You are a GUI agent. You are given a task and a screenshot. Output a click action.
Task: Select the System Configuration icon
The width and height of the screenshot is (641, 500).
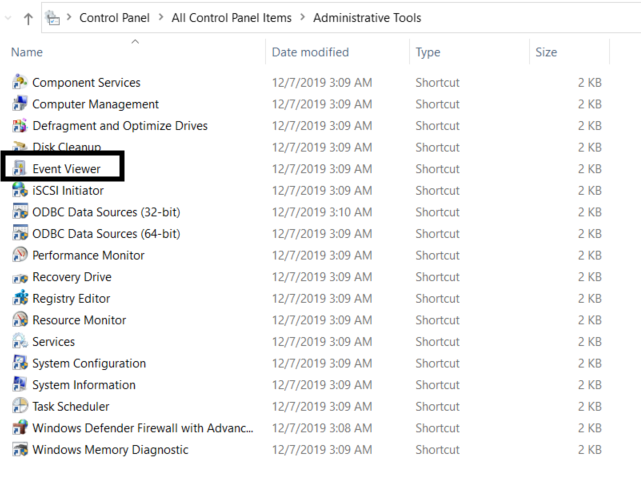tap(20, 363)
